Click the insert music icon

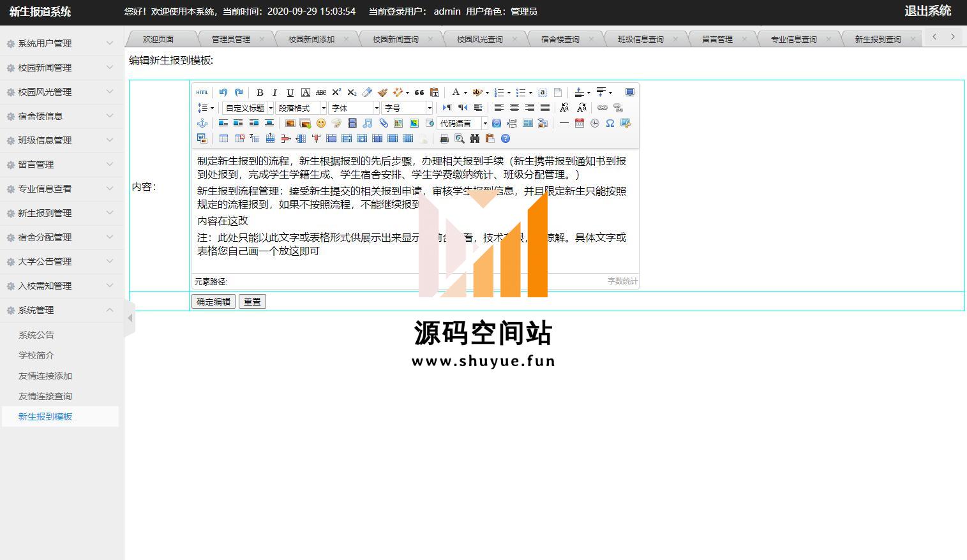(368, 123)
